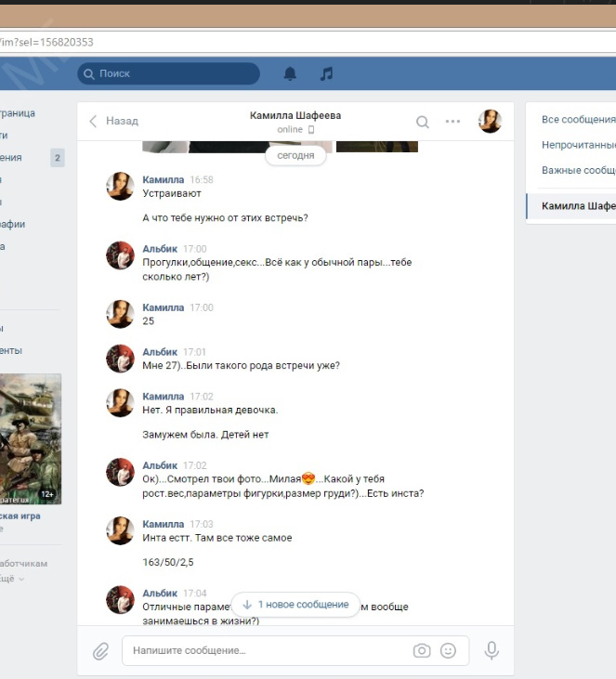Expand the Ещё dropdown in left footer

tap(11, 579)
